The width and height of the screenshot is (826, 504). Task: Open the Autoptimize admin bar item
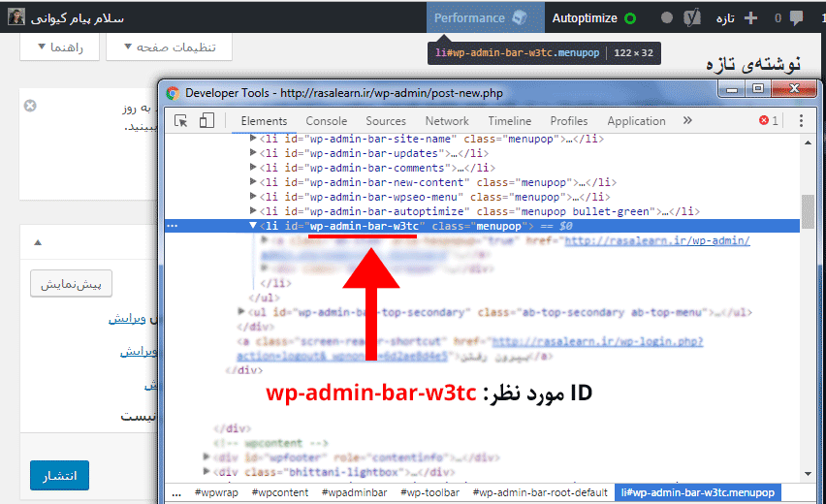click(593, 17)
